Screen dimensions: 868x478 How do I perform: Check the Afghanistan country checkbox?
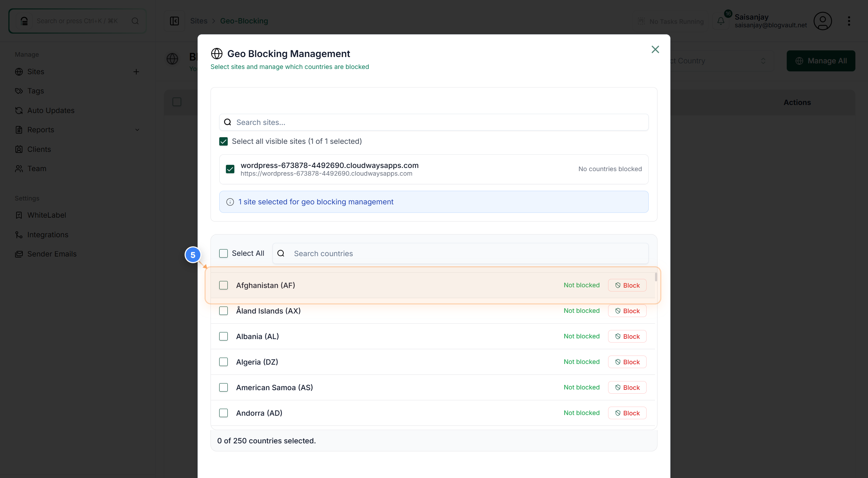click(223, 285)
